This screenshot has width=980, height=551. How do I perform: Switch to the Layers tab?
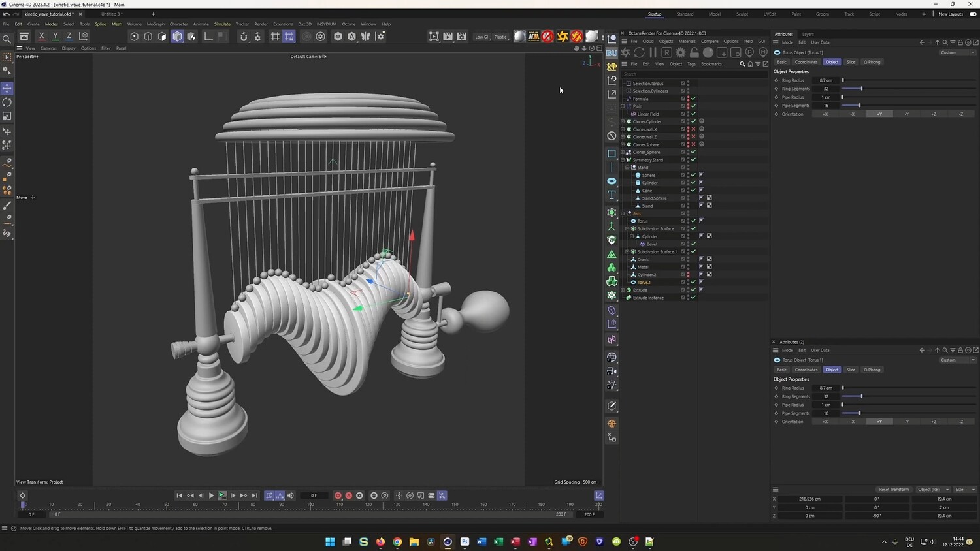click(808, 34)
